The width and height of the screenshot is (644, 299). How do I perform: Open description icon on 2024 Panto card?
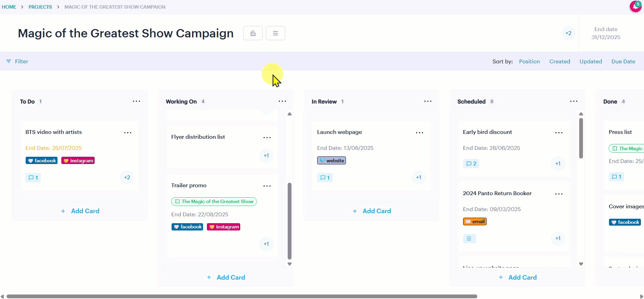point(469,238)
